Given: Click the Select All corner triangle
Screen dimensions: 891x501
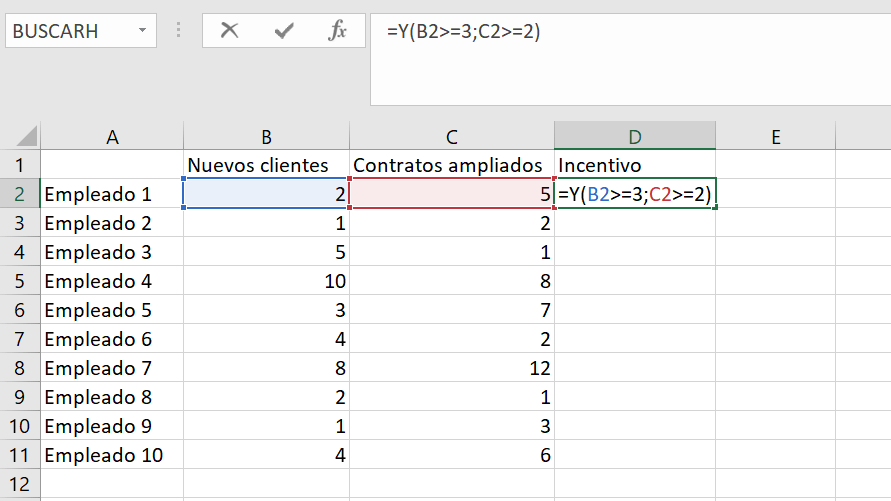Looking at the screenshot, I should coord(26,136).
